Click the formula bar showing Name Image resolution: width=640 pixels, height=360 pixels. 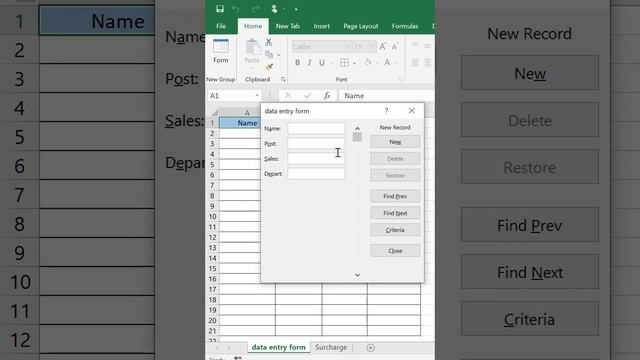pyautogui.click(x=387, y=96)
